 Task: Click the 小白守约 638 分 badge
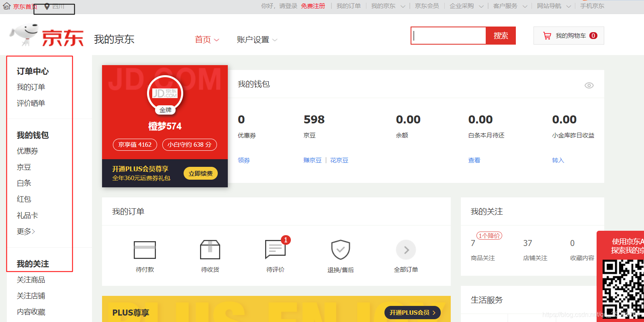190,145
